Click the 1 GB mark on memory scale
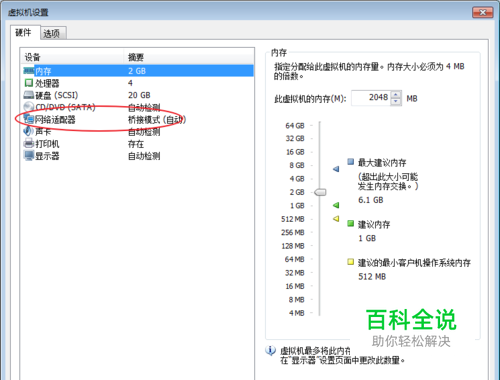500x380 pixels. coord(297,206)
